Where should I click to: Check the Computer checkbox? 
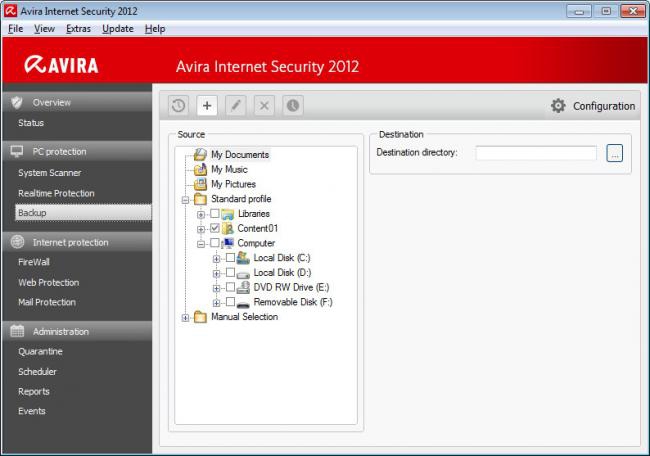[x=214, y=243]
